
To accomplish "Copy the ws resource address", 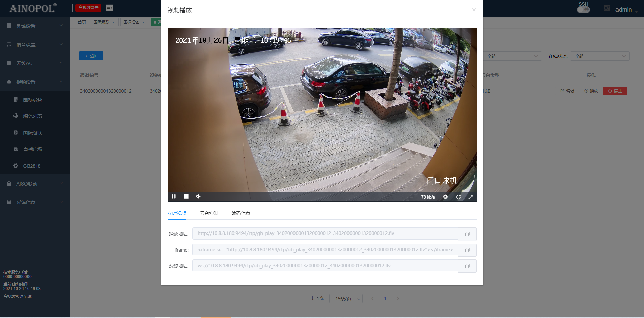I will pyautogui.click(x=467, y=266).
